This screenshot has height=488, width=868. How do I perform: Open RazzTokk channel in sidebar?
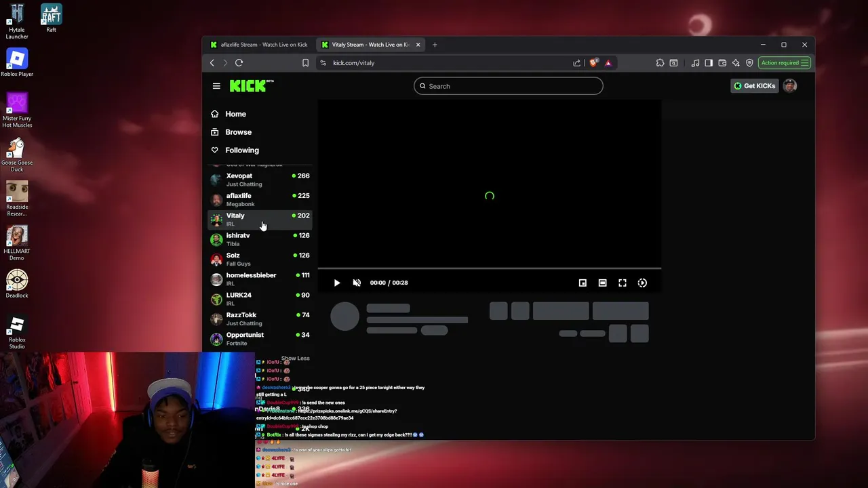click(260, 319)
